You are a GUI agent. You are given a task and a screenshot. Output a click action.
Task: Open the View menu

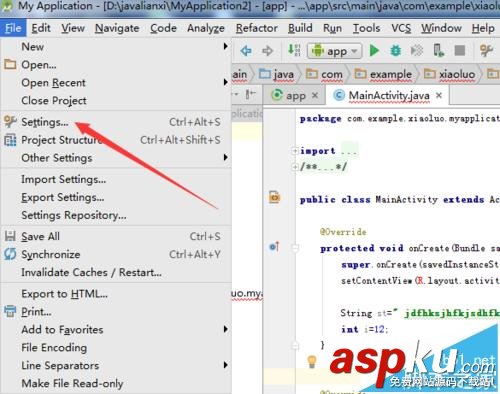pos(73,28)
